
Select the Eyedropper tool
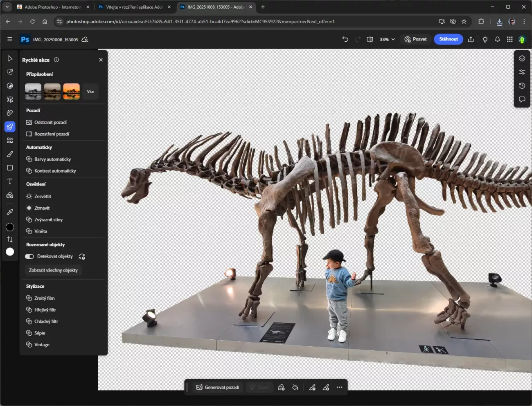10,212
